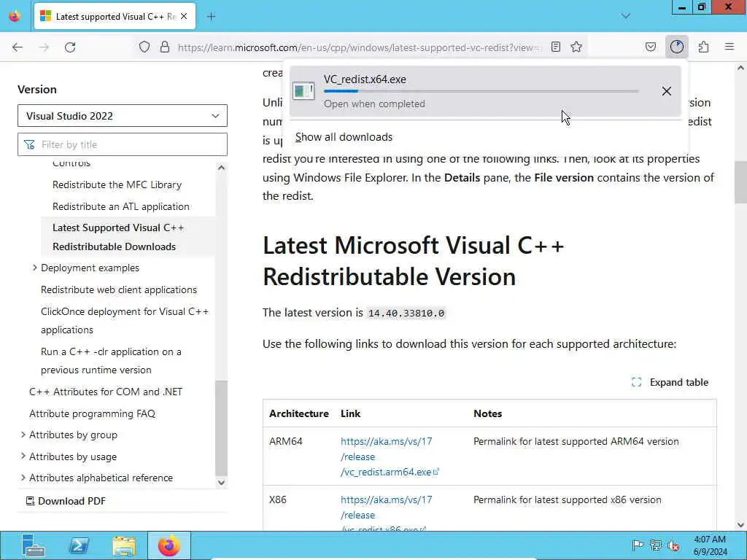Image resolution: width=747 pixels, height=560 pixels.
Task: Open Redistribute an ATL application article
Action: pos(121,206)
